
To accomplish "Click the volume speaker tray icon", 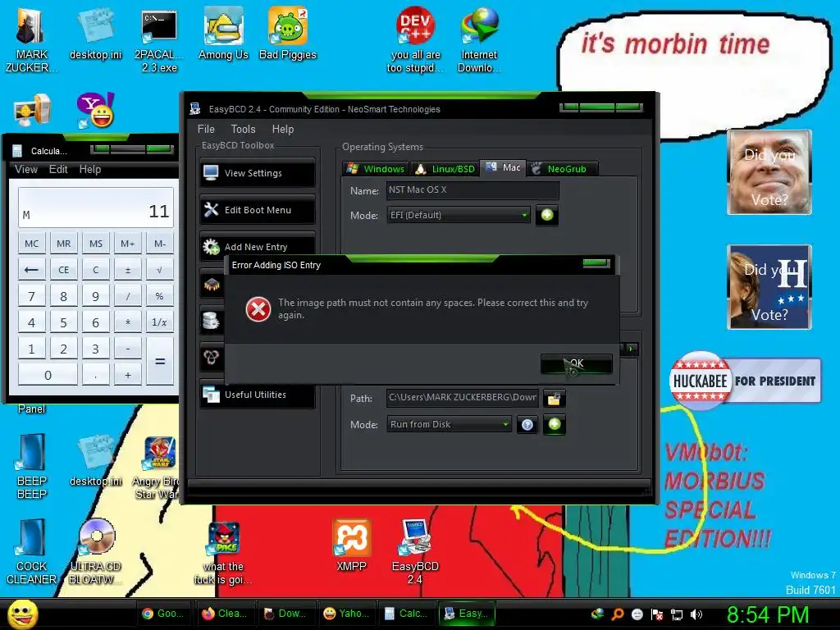I will [696, 614].
